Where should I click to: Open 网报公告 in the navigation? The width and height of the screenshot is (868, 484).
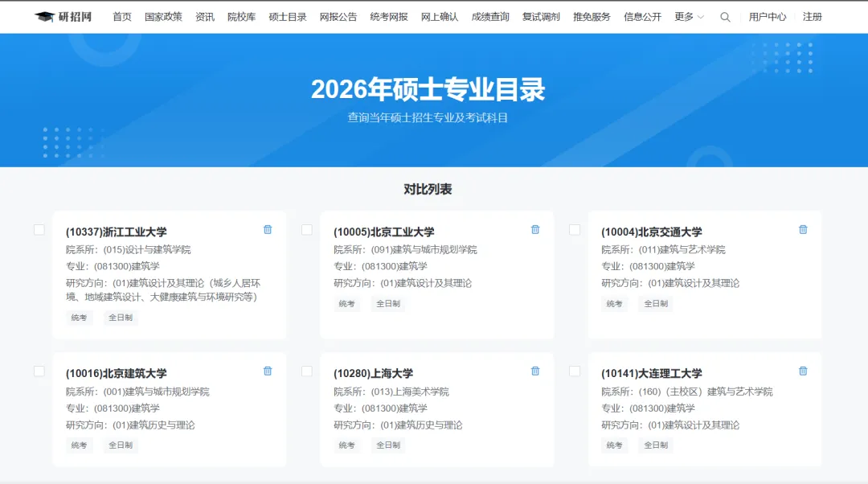(338, 17)
